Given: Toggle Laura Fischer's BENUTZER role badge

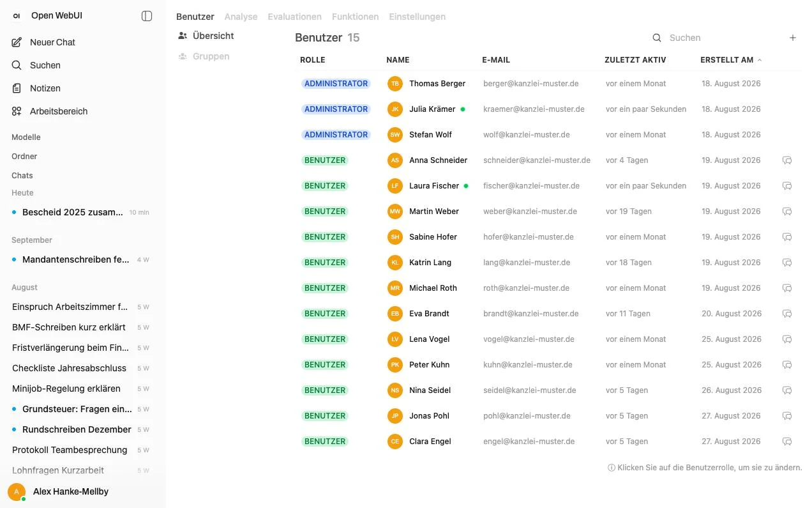Looking at the screenshot, I should pyautogui.click(x=325, y=186).
